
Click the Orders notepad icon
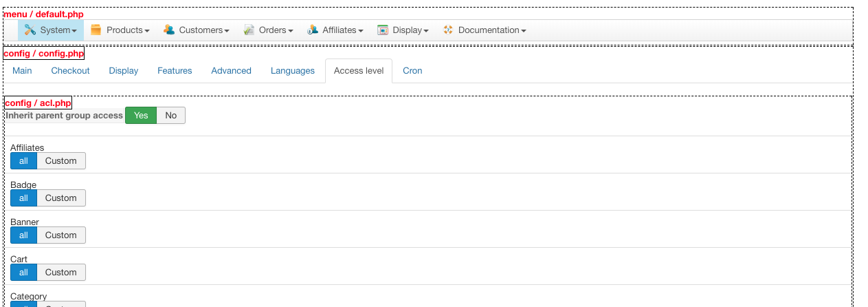tap(249, 30)
